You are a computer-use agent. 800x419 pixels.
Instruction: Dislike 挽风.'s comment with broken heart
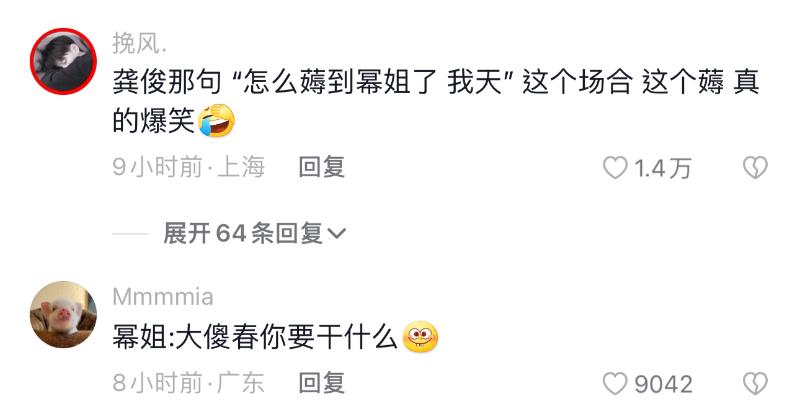tap(755, 167)
